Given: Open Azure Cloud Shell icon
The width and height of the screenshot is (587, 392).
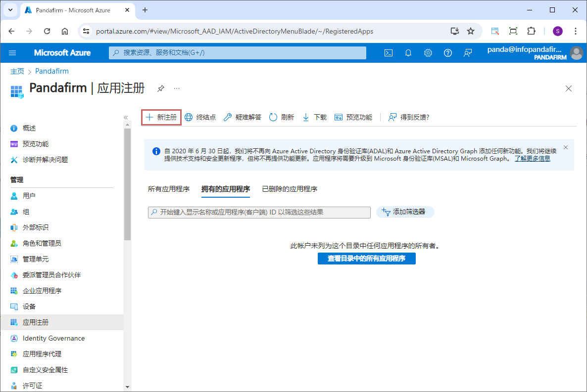Looking at the screenshot, I should click(389, 53).
